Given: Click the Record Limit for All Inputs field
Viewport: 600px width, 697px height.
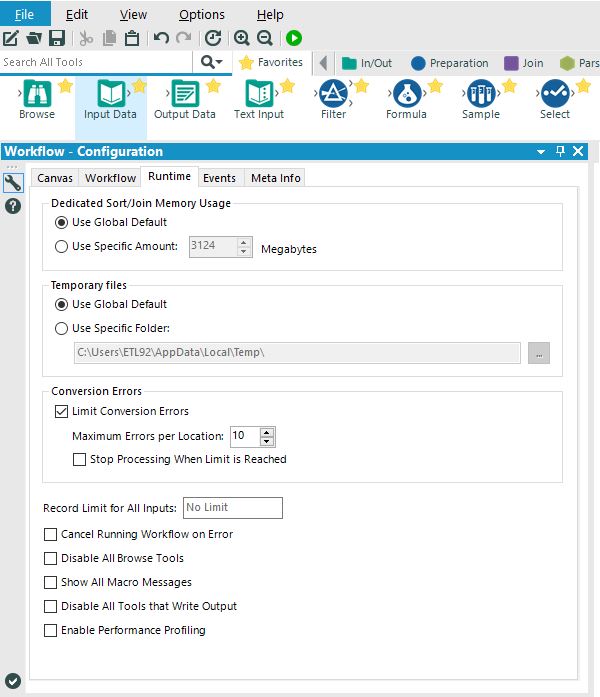Looking at the screenshot, I should (x=233, y=508).
